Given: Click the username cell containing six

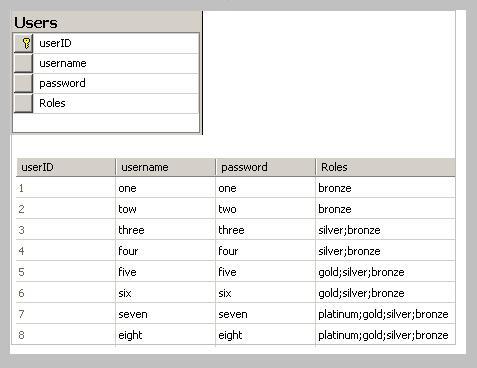Looking at the screenshot, I should [x=165, y=293].
